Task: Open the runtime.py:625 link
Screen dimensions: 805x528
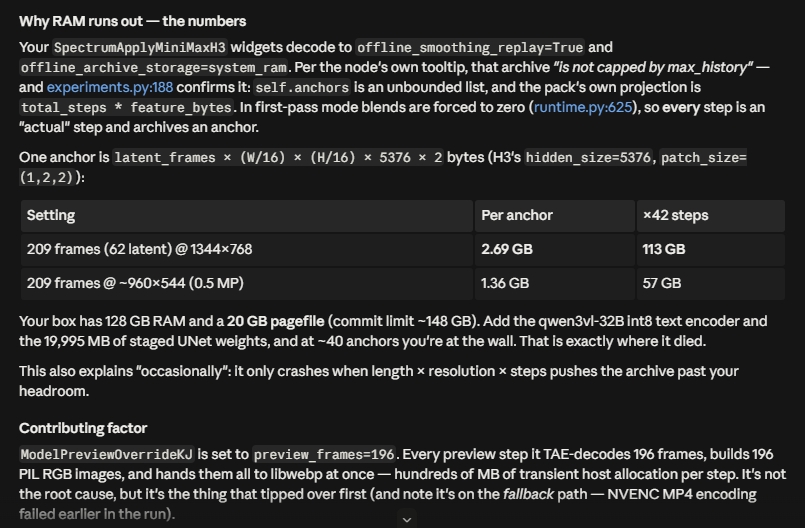Action: [583, 107]
